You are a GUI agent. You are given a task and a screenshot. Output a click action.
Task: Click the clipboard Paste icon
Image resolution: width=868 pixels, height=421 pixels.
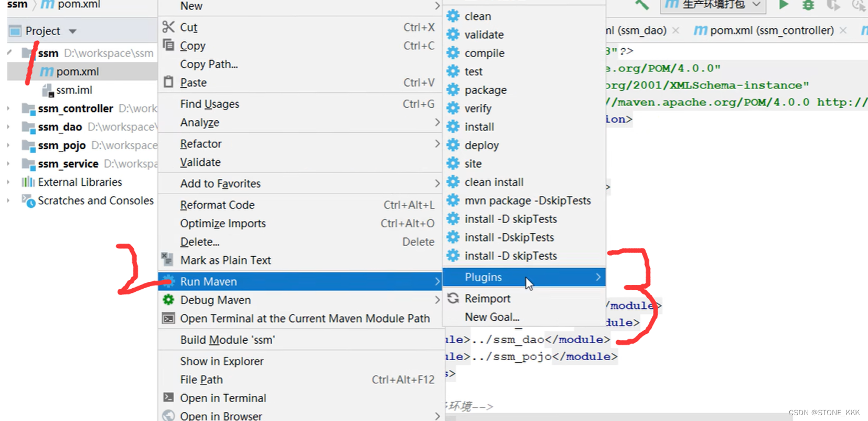click(x=168, y=82)
